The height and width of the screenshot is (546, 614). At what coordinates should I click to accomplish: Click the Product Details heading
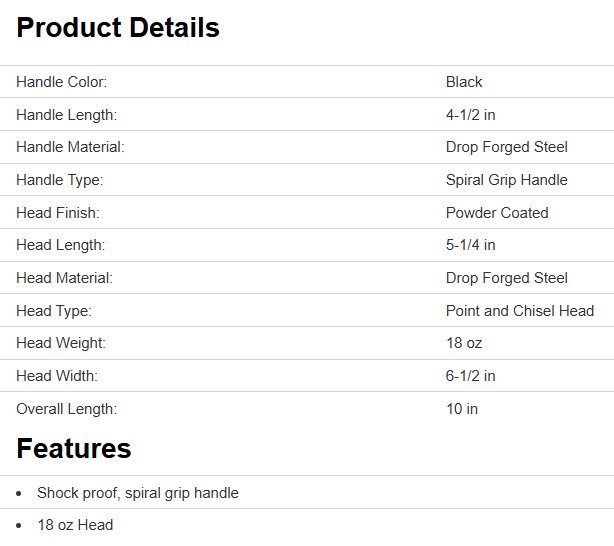point(118,28)
